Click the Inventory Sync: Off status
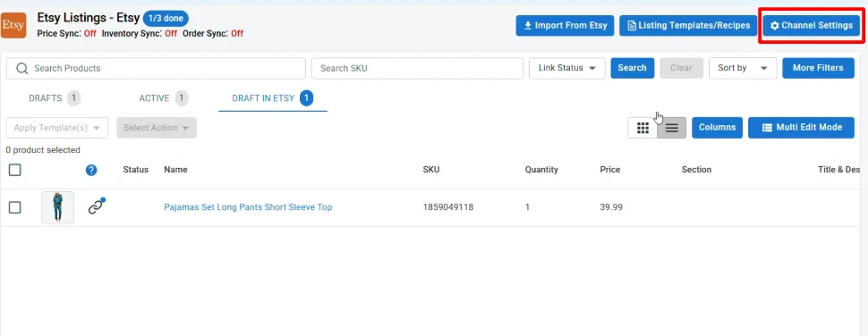Image resolution: width=868 pixels, height=336 pixels. point(140,33)
